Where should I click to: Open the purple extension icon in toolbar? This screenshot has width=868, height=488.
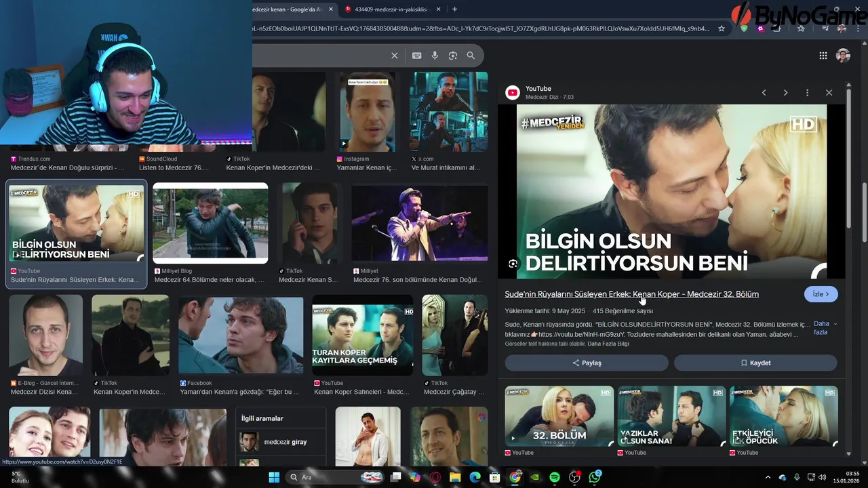coord(762,28)
